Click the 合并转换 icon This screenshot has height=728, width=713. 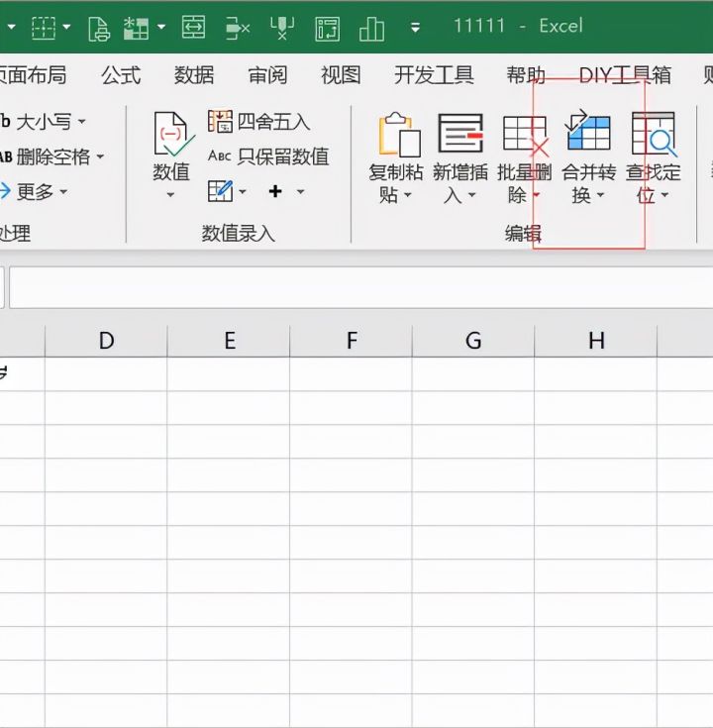pyautogui.click(x=587, y=131)
